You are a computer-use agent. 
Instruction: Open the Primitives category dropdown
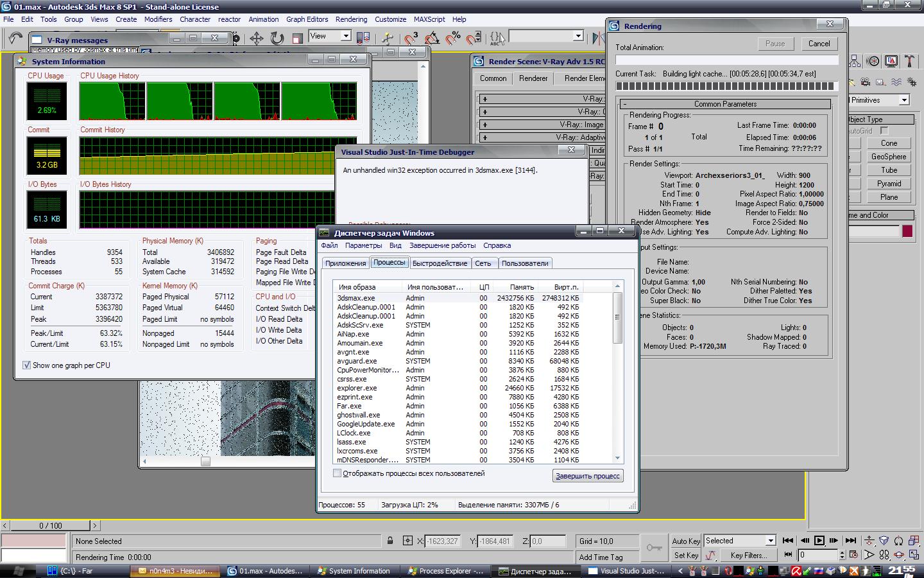click(904, 100)
